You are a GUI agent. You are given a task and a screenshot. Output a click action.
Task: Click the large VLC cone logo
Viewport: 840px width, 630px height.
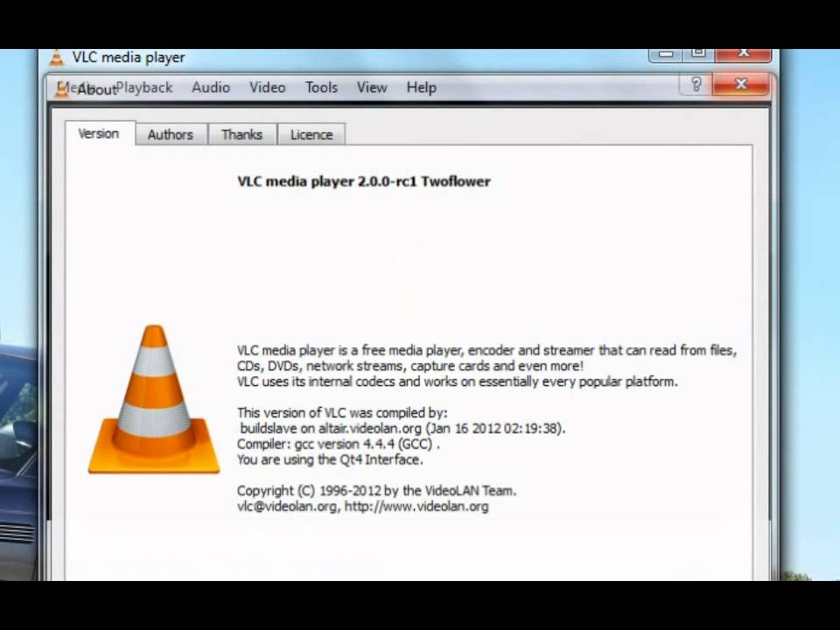(154, 400)
